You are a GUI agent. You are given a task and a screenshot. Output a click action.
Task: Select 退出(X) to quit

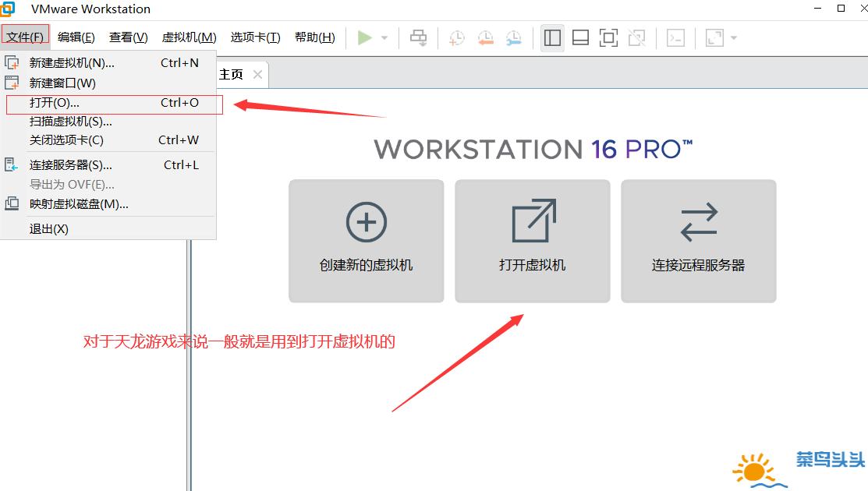coord(108,229)
